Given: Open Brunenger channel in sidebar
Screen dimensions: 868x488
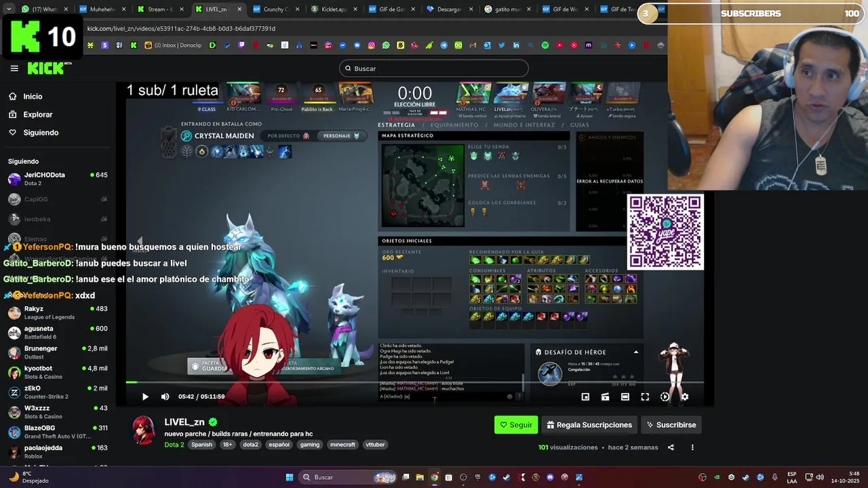Looking at the screenshot, I should pyautogui.click(x=58, y=352).
